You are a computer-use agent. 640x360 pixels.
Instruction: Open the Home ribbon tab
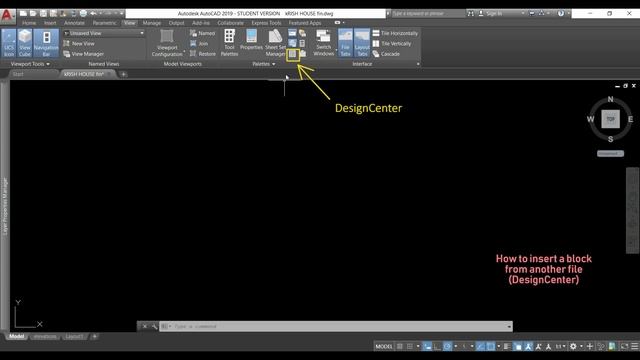(29, 23)
